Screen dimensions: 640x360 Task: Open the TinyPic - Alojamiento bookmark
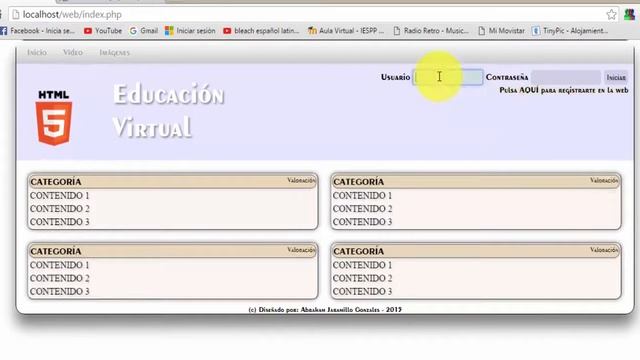click(x=570, y=31)
